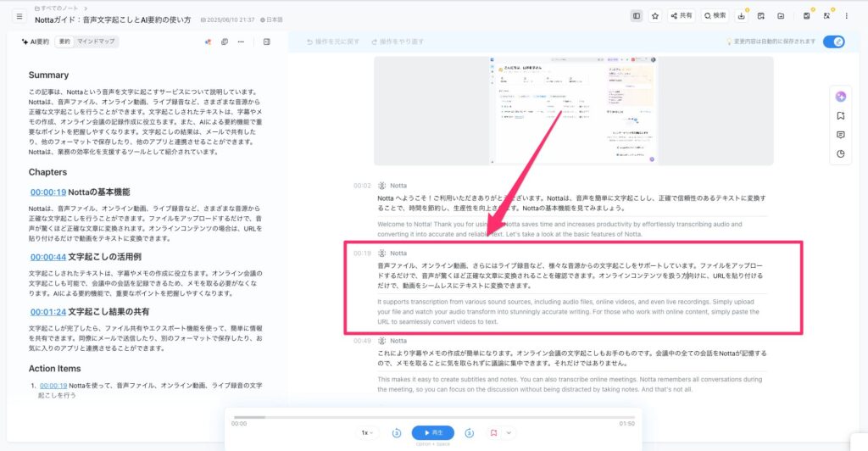Jump to timestamp 00:01:24 chapter link
This screenshot has width=868, height=451.
pos(48,312)
